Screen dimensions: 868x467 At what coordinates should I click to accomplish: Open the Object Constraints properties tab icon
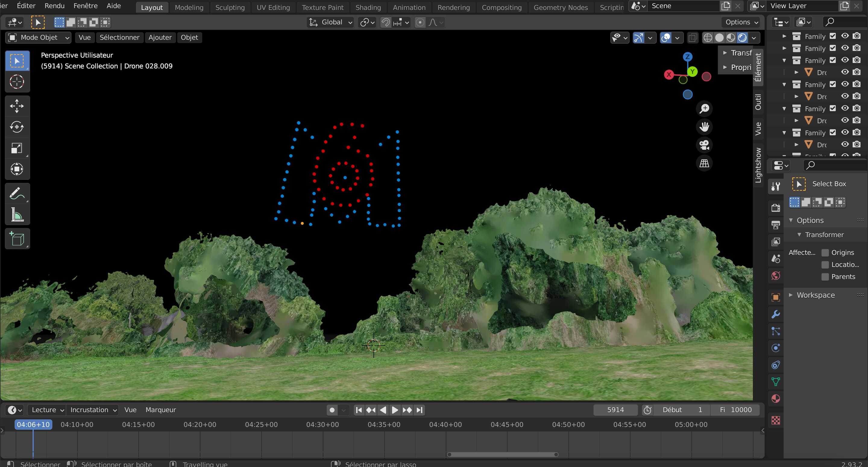click(776, 365)
